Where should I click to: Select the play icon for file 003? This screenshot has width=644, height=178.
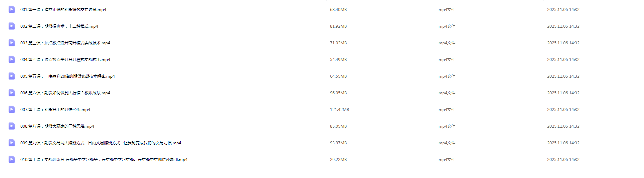(x=12, y=43)
